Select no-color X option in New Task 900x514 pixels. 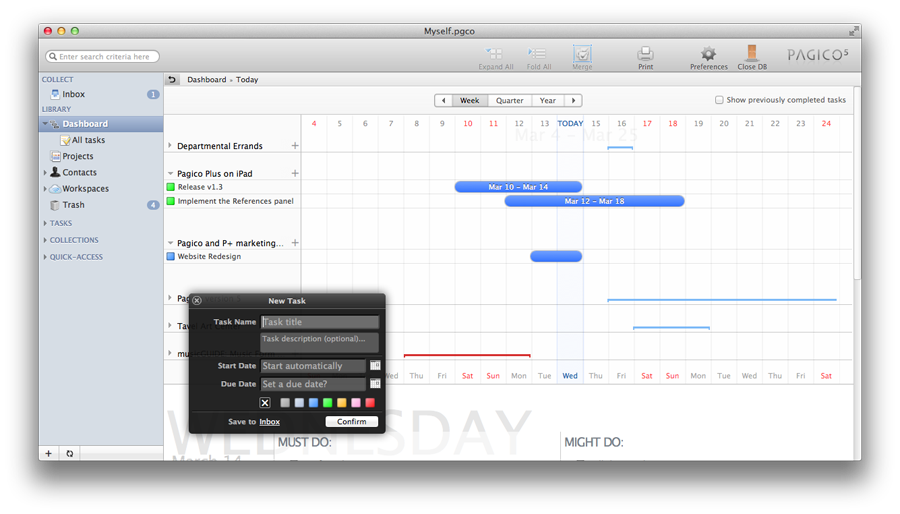tap(265, 403)
